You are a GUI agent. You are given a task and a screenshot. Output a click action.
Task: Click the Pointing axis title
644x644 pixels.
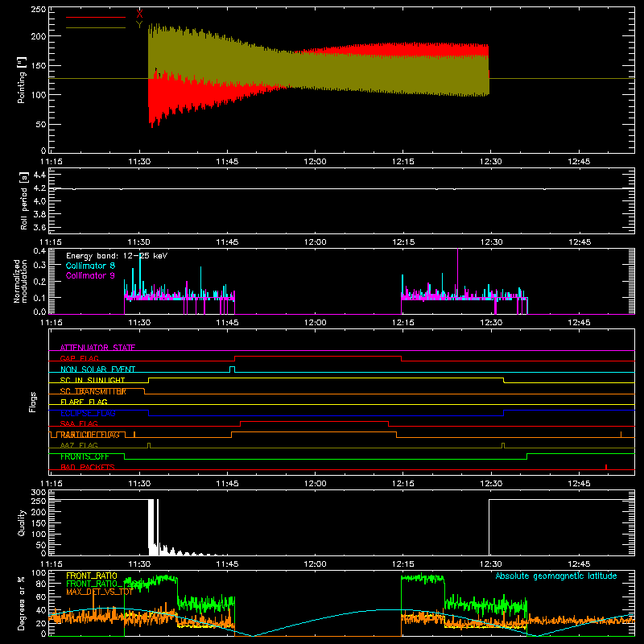22,80
